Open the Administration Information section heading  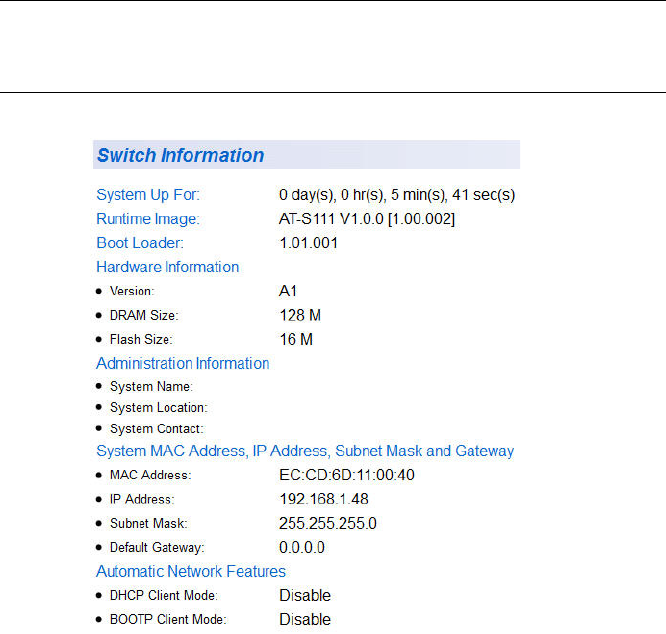point(182,363)
